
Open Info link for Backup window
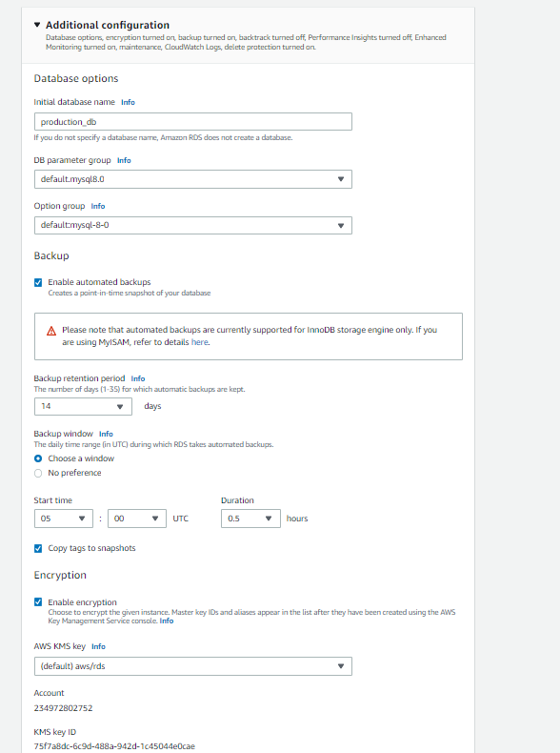click(x=106, y=434)
